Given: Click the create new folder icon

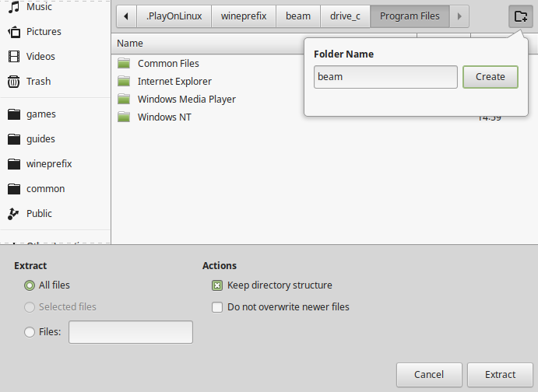Looking at the screenshot, I should coord(521,16).
